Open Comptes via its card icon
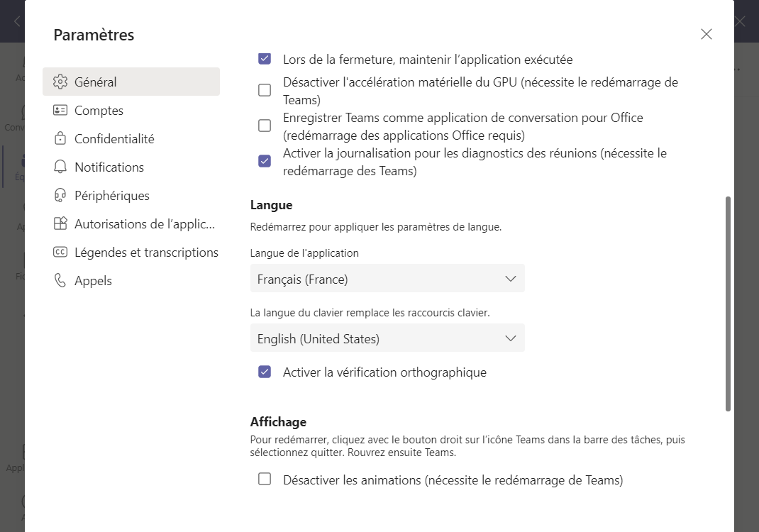Image resolution: width=759 pixels, height=532 pixels. coord(60,111)
